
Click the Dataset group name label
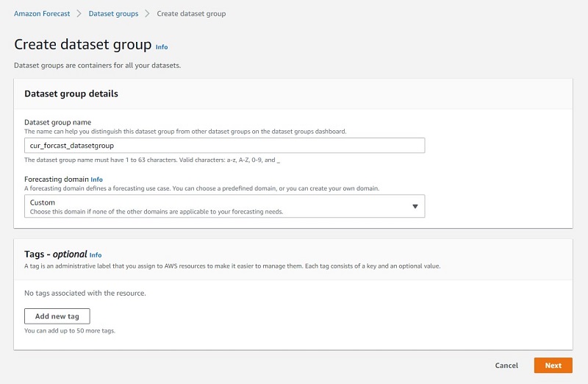pyautogui.click(x=58, y=122)
